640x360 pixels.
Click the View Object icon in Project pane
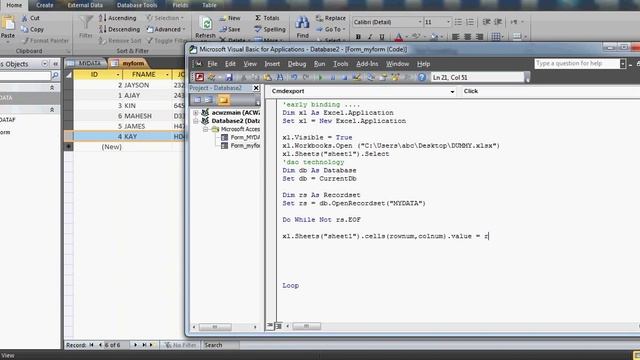click(x=208, y=100)
